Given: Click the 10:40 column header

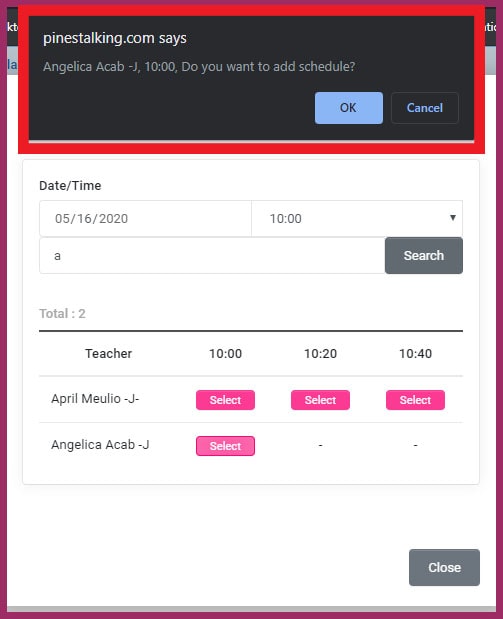Looking at the screenshot, I should coord(415,353).
